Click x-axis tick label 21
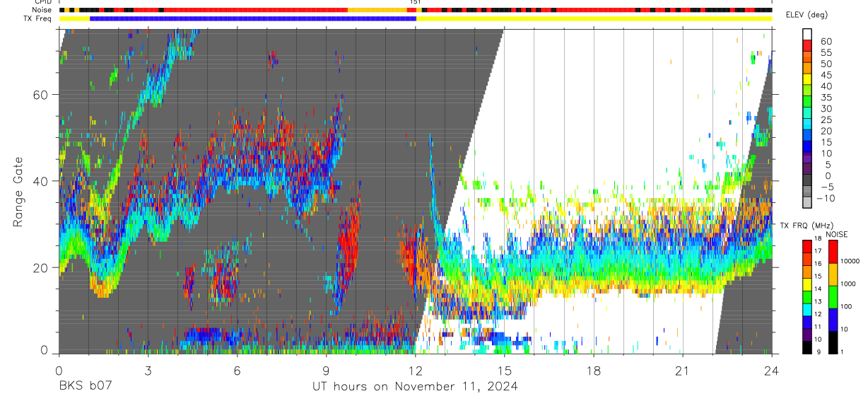The image size is (868, 401). pyautogui.click(x=683, y=371)
